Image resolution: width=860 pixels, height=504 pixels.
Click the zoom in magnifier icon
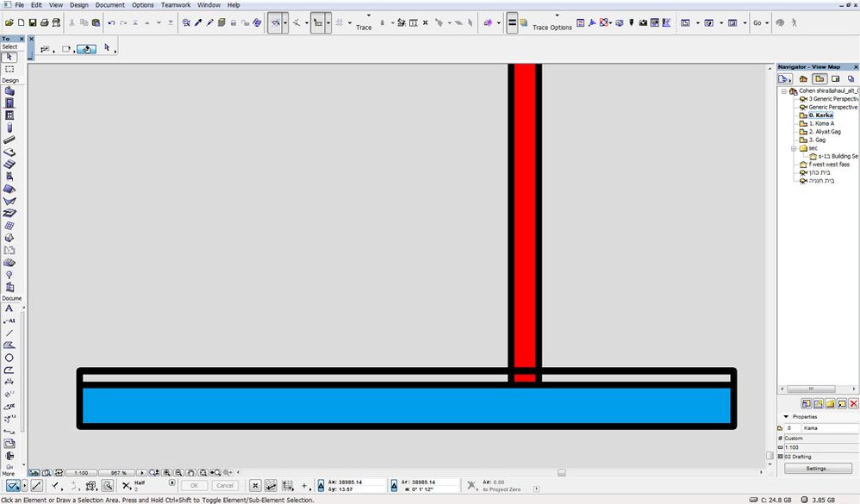point(166,472)
